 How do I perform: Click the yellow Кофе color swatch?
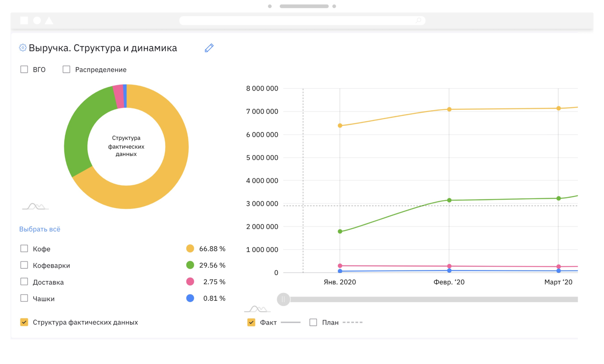(x=190, y=249)
